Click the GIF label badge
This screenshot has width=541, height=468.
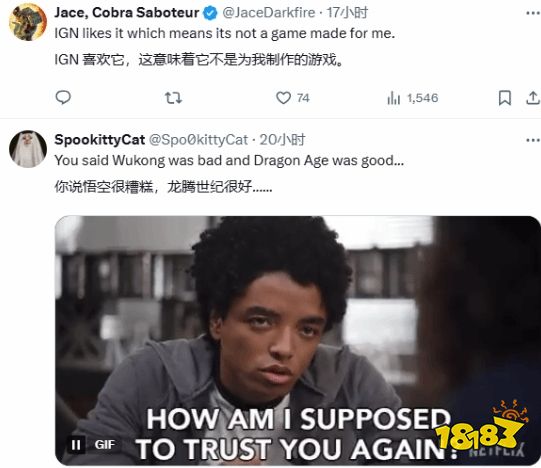(x=105, y=445)
